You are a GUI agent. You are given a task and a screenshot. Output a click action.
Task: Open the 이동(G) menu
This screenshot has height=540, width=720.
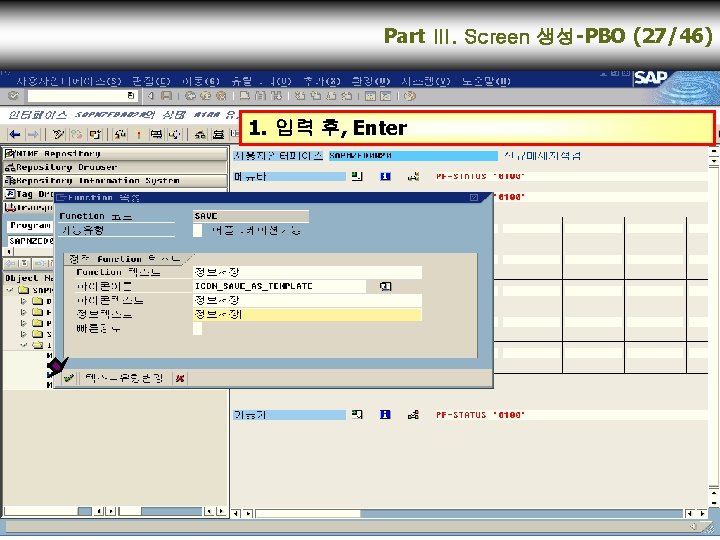[201, 81]
